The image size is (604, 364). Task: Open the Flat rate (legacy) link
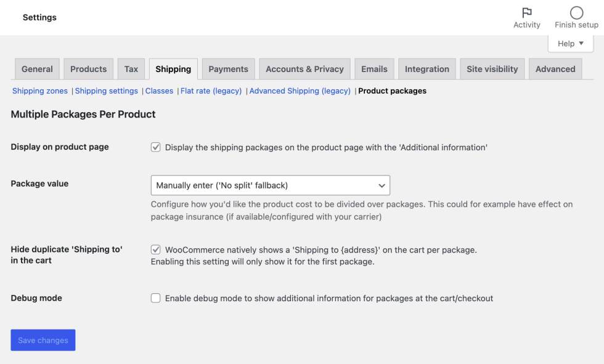(211, 91)
